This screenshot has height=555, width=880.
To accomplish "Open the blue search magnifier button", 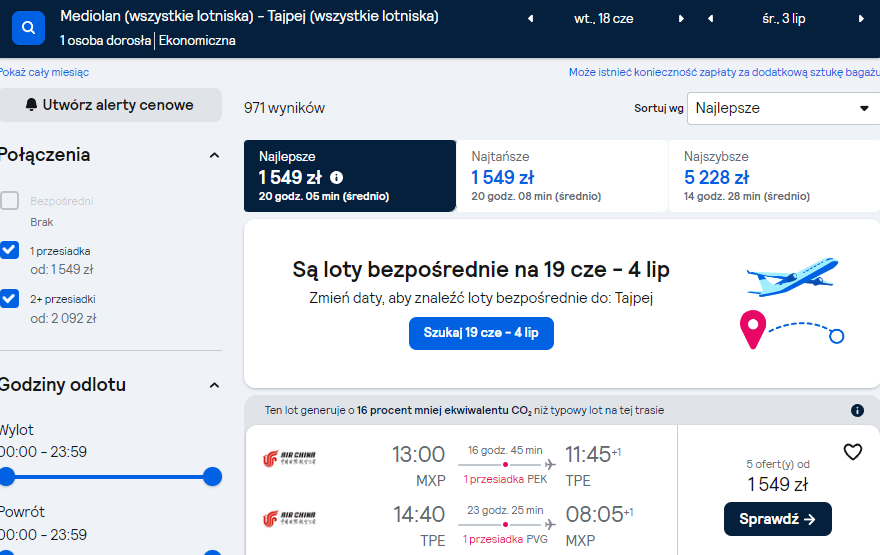I will tap(28, 27).
